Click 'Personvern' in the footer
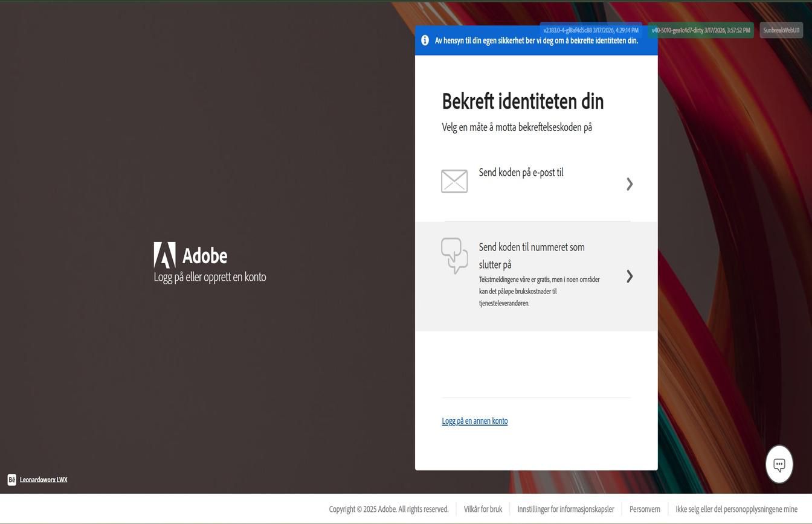 [x=645, y=509]
